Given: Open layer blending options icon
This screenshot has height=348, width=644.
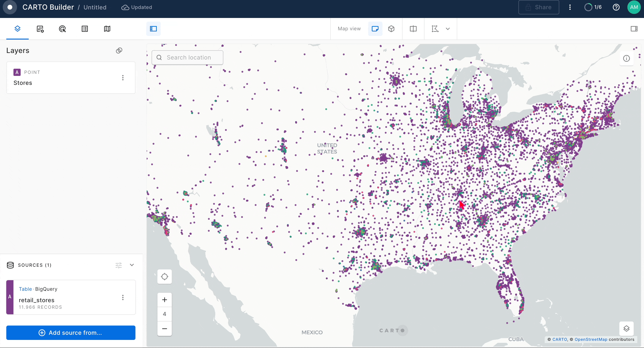Looking at the screenshot, I should click(x=119, y=51).
